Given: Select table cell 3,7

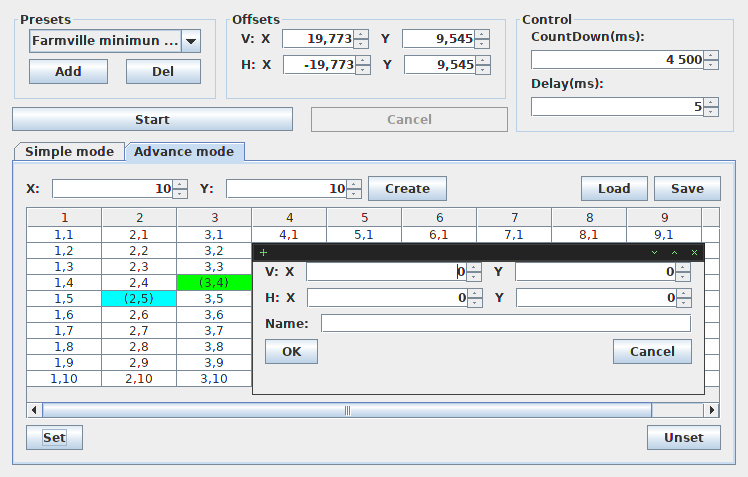Looking at the screenshot, I should tap(214, 331).
